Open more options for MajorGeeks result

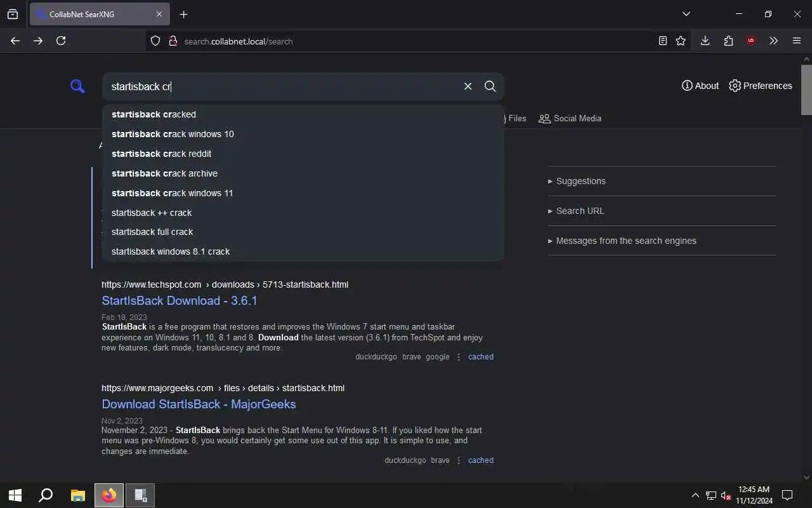pyautogui.click(x=459, y=460)
